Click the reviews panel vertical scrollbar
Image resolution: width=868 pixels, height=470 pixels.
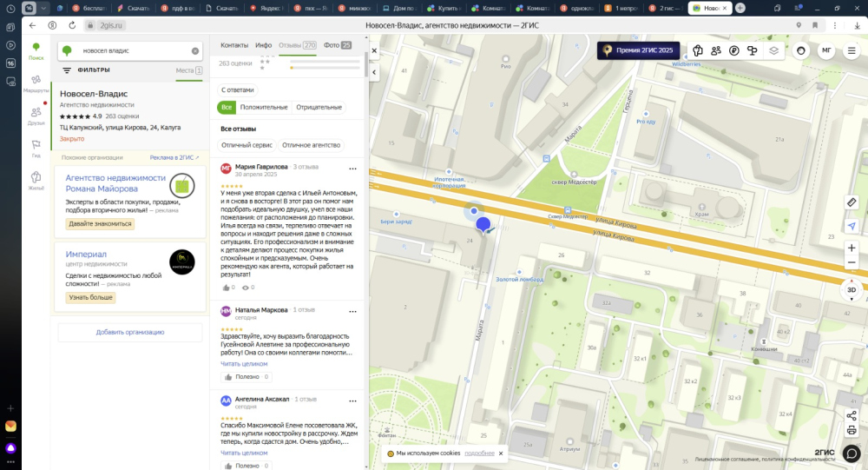pyautogui.click(x=365, y=65)
